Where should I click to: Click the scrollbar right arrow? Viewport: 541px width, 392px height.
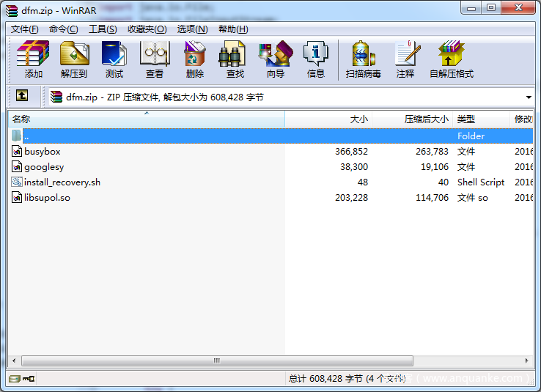point(527,361)
